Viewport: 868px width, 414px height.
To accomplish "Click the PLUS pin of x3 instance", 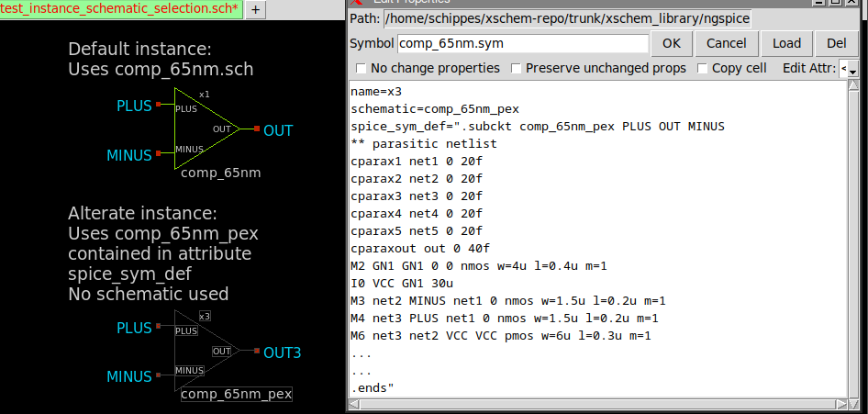I will click(x=159, y=327).
